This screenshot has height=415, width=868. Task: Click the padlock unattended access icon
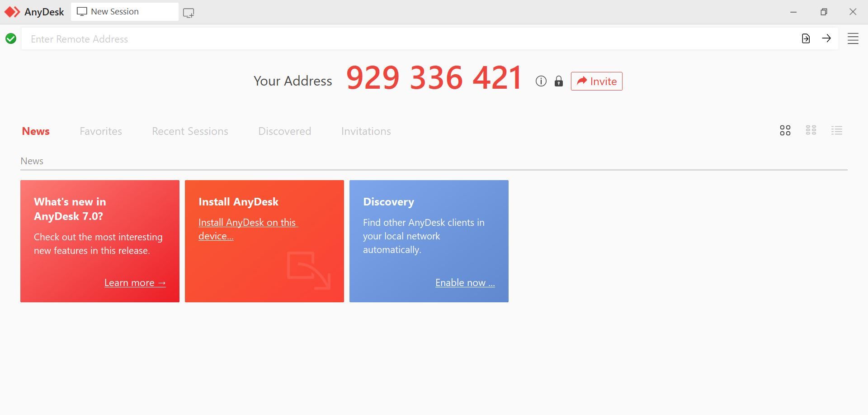click(559, 81)
